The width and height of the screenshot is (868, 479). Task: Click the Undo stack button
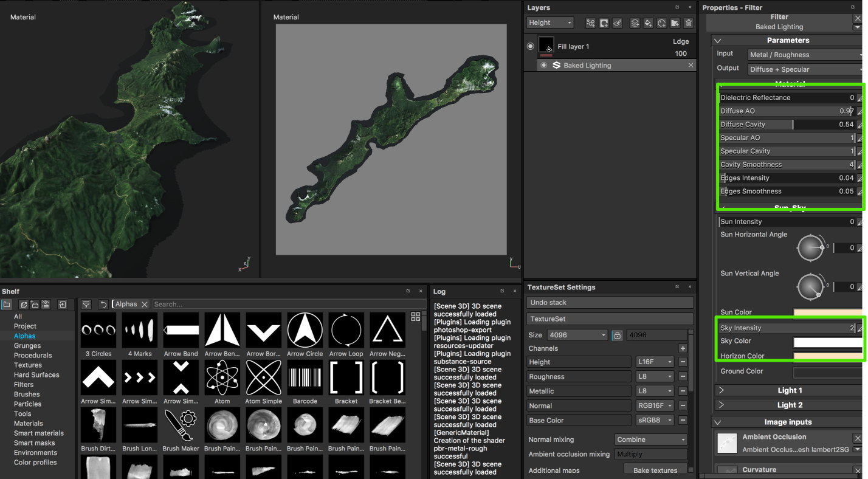610,302
